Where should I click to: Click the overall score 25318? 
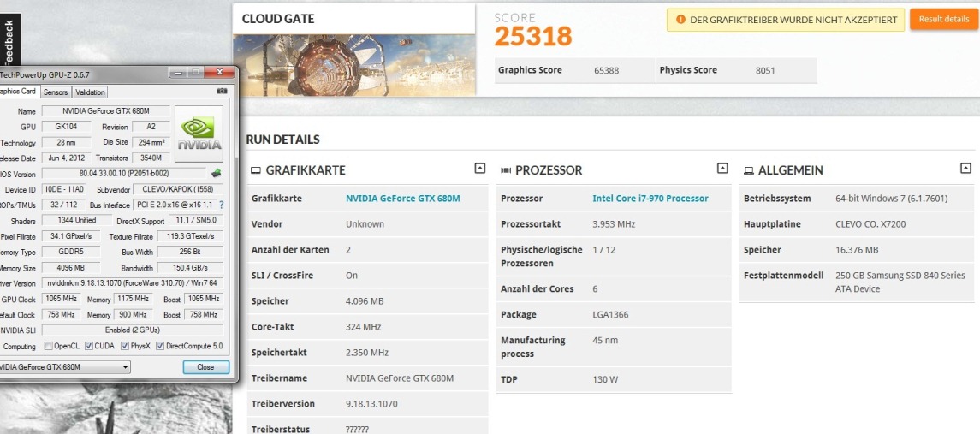tap(533, 36)
